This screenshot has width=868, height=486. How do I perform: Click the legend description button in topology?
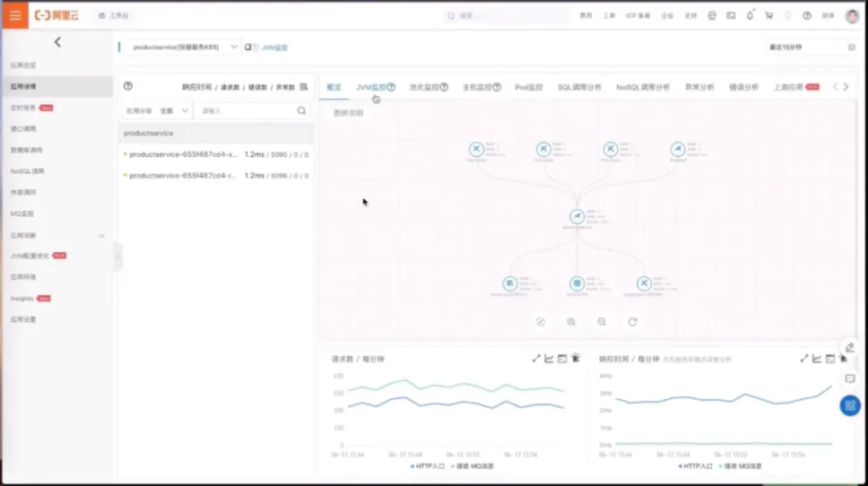pyautogui.click(x=348, y=113)
